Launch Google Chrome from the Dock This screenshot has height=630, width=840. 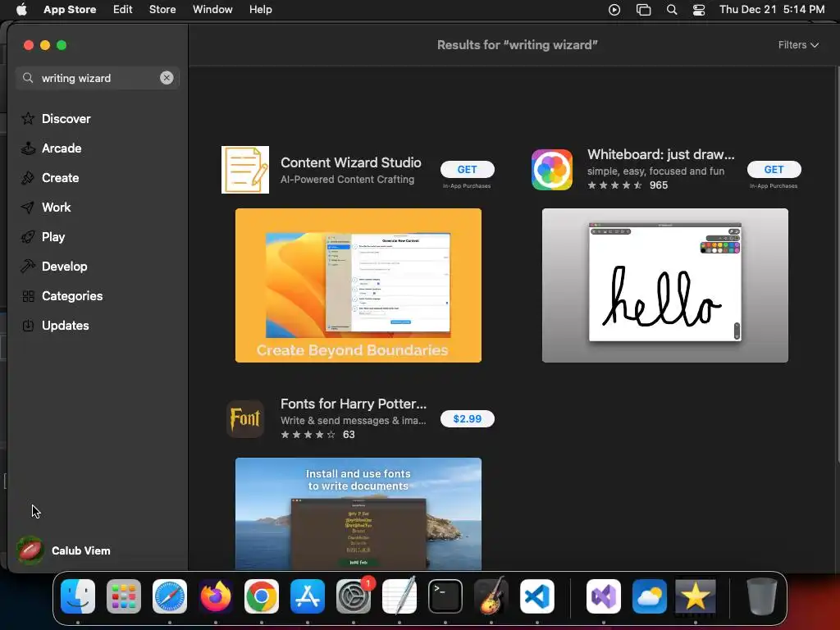point(262,596)
